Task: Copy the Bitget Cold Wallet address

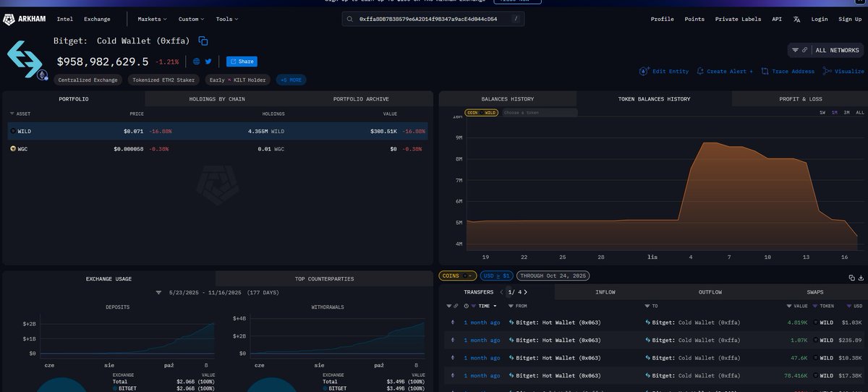Action: [x=203, y=41]
